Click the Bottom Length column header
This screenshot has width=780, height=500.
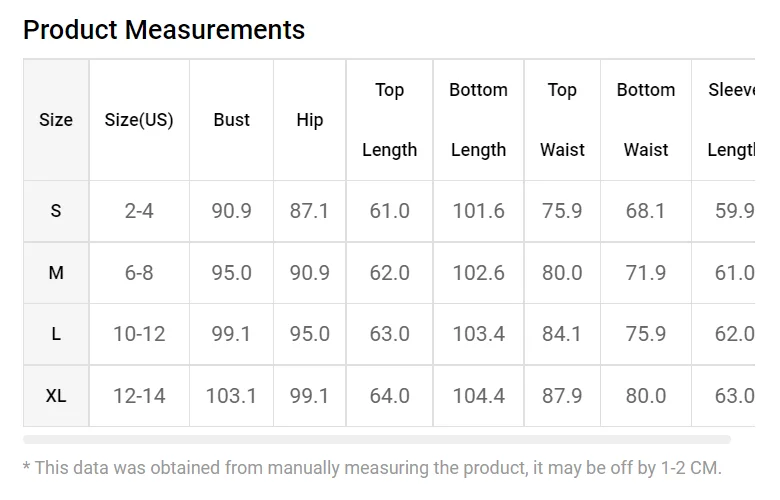[x=478, y=120]
